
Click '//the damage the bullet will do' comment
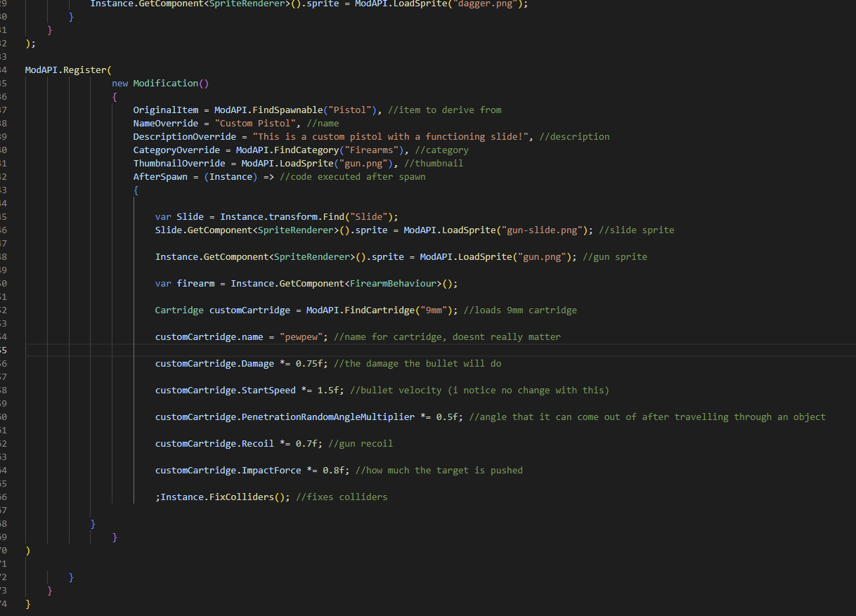(x=417, y=363)
